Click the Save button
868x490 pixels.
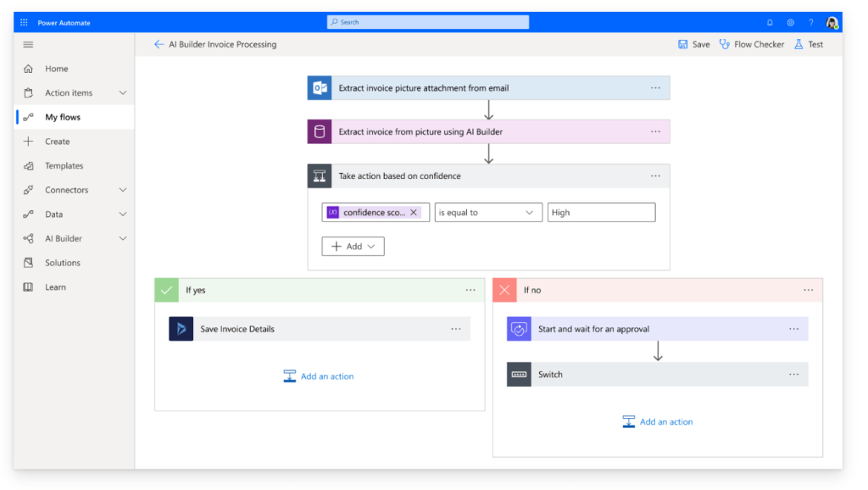coord(693,45)
